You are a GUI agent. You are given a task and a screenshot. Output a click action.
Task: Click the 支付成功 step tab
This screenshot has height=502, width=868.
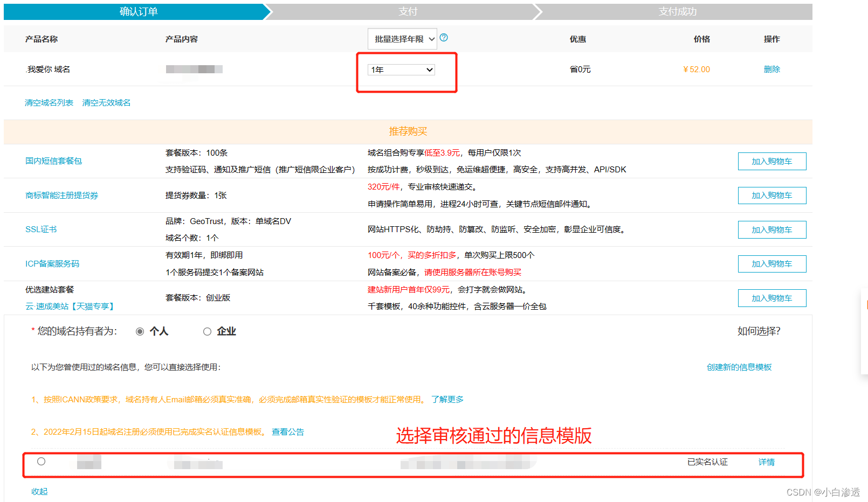tap(677, 11)
